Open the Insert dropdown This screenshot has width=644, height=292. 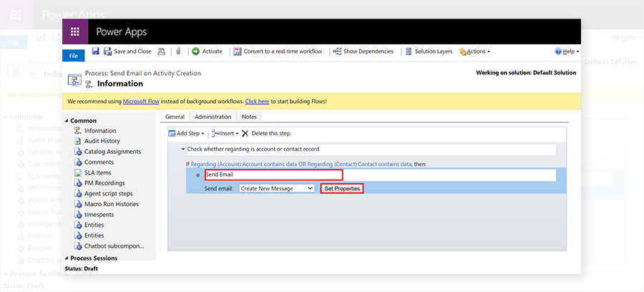225,133
